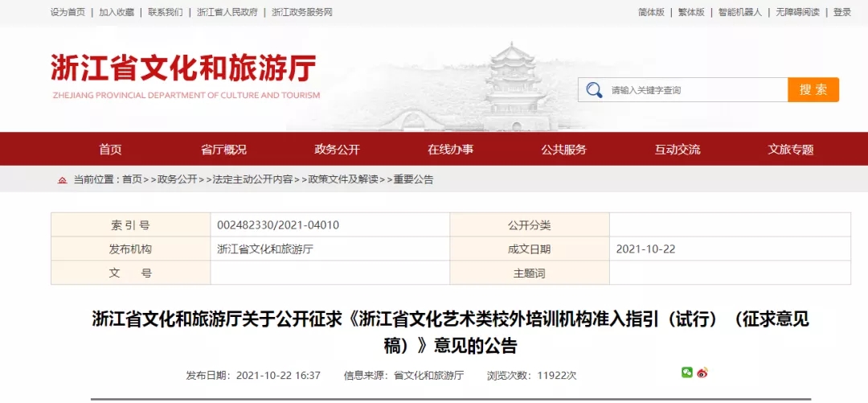
Task: Open the 智能机器人 assistant link
Action: tap(740, 12)
